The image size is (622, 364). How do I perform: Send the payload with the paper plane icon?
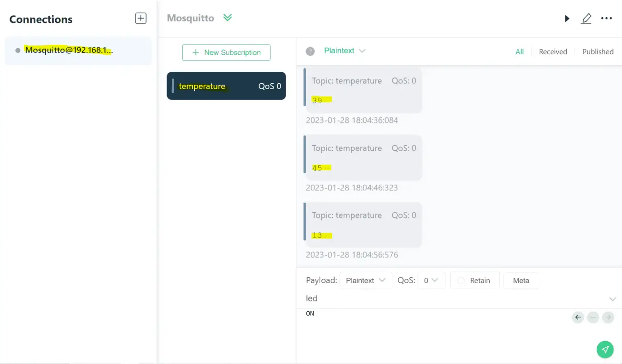[x=605, y=349]
